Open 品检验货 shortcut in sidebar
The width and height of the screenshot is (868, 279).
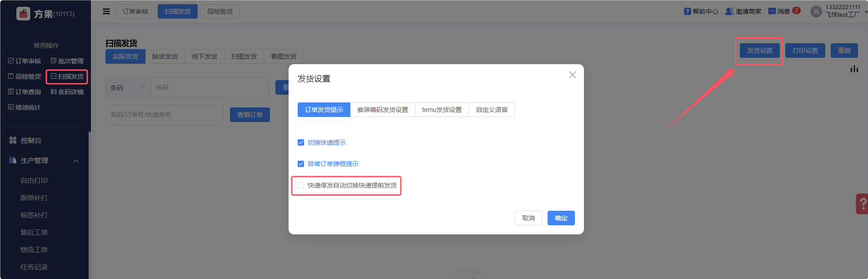pos(25,76)
